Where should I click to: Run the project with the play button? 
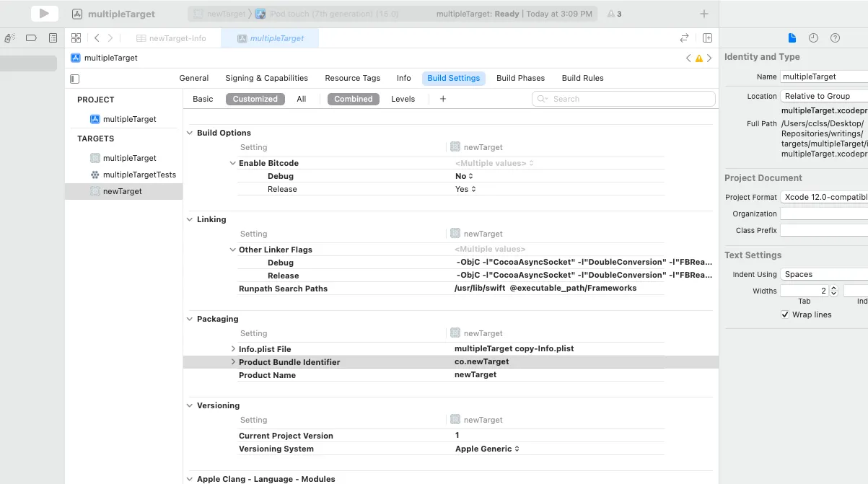click(44, 14)
